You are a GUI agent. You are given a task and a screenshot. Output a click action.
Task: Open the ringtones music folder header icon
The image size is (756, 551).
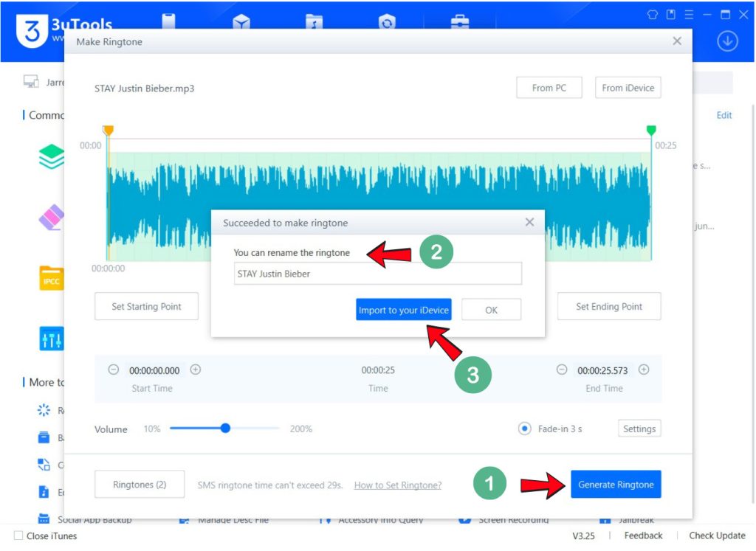tap(314, 21)
